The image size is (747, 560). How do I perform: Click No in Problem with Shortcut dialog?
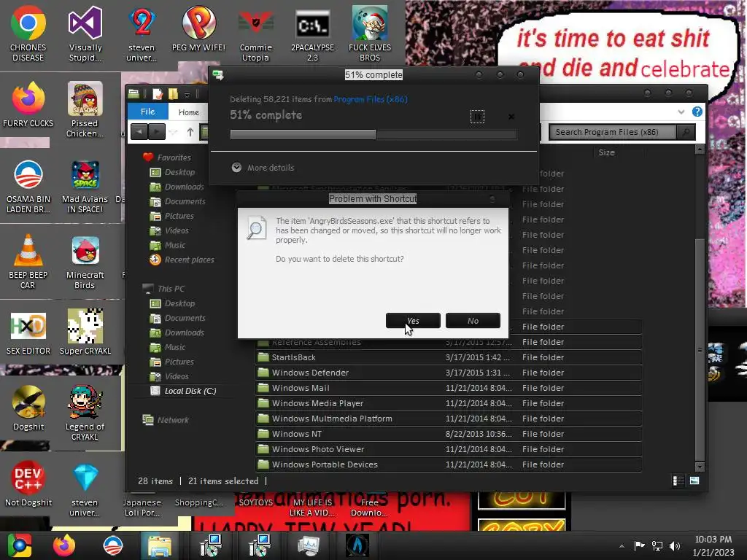tap(473, 321)
